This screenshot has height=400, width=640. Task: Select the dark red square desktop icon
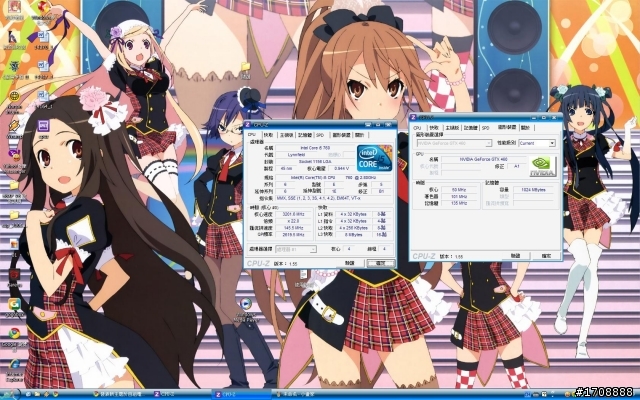[x=14, y=274]
